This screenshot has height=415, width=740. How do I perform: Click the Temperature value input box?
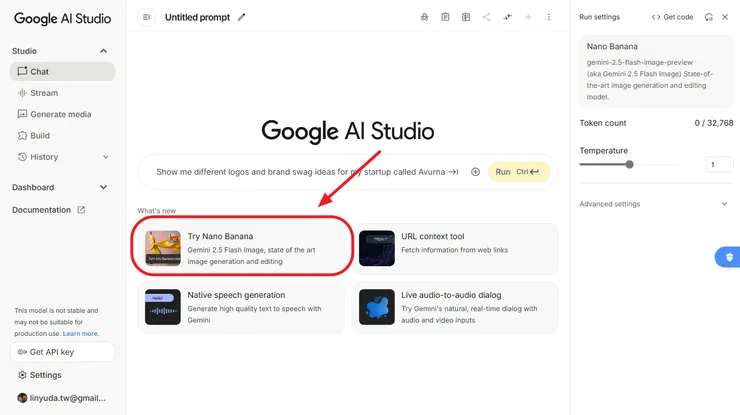tap(719, 165)
